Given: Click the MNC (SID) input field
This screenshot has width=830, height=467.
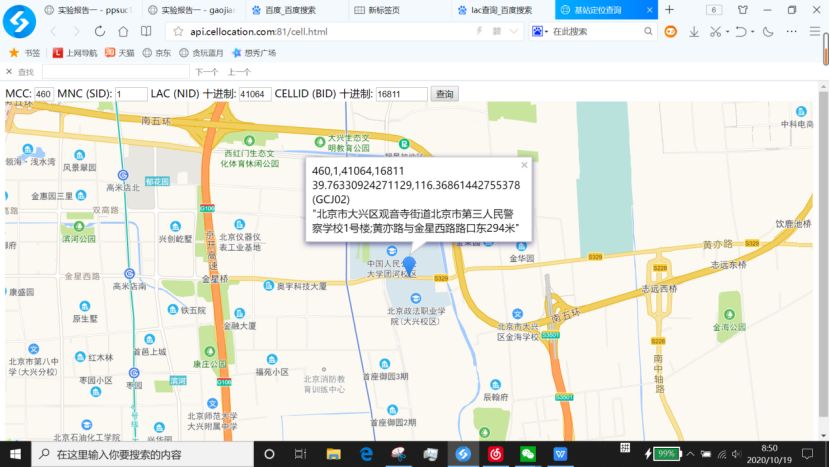Looking at the screenshot, I should coord(131,94).
